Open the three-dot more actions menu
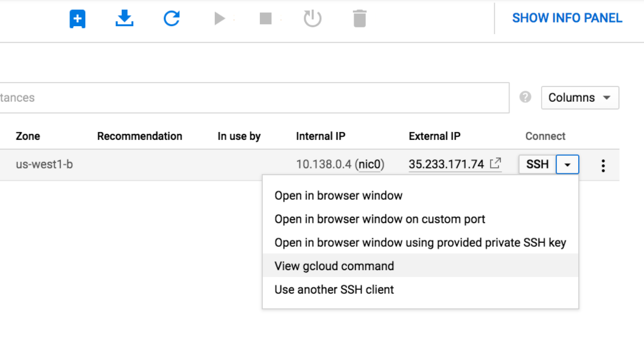This screenshot has width=644, height=342. [603, 165]
